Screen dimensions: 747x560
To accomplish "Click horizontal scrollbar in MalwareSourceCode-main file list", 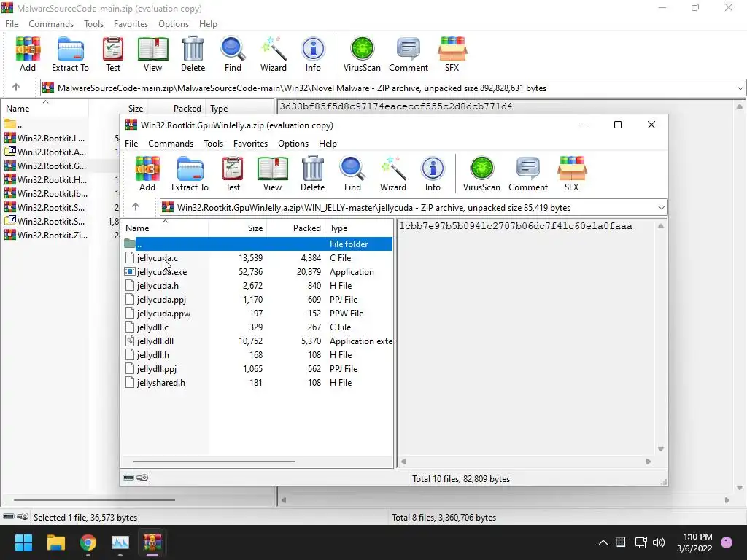I will click(94, 500).
